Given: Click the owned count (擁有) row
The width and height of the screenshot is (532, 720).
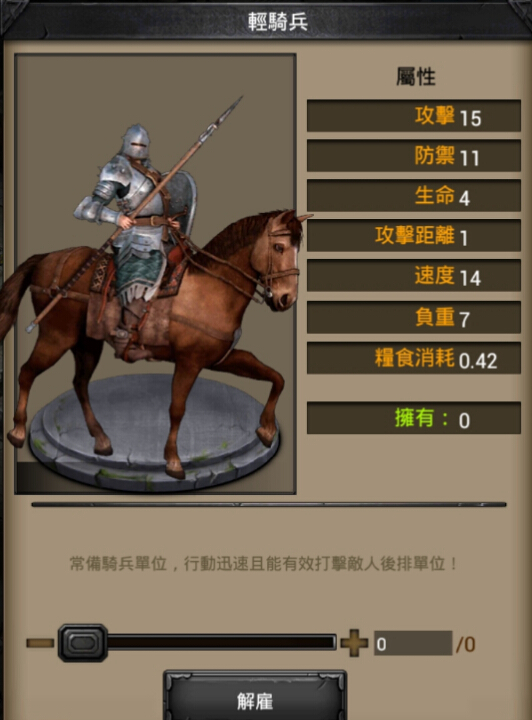Looking at the screenshot, I should 414,418.
